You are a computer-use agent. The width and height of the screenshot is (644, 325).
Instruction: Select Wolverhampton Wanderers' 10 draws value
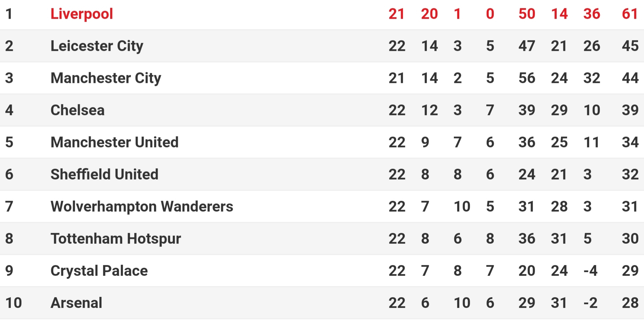click(462, 207)
